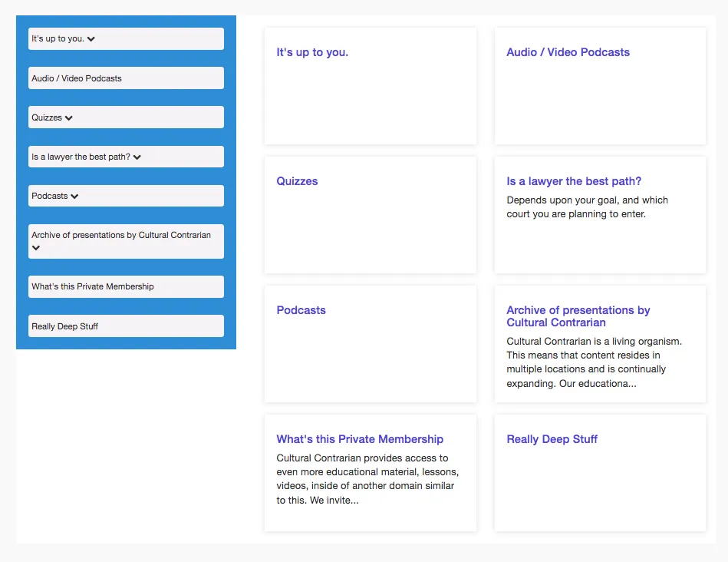Expand Archive of presentations chevron arrow

36,248
